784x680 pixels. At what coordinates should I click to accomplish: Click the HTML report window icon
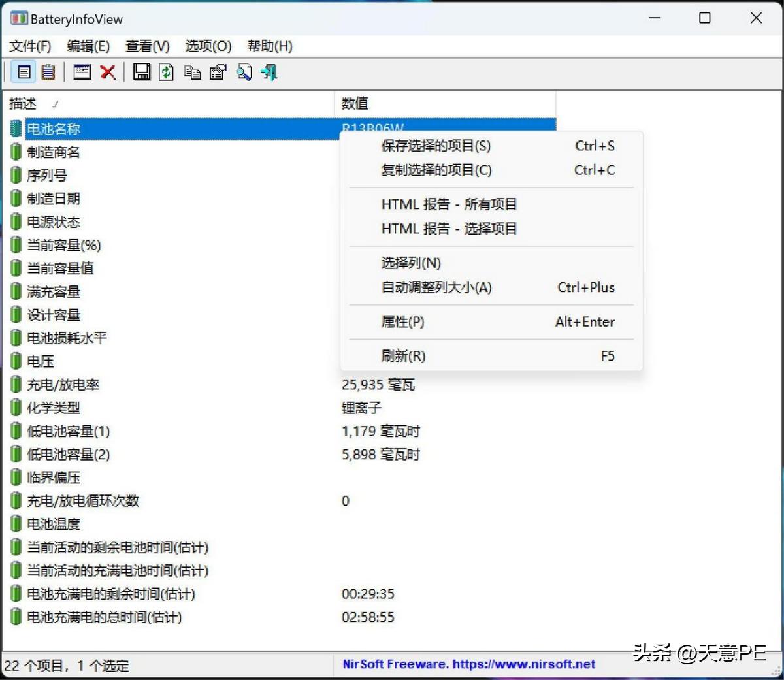(82, 72)
